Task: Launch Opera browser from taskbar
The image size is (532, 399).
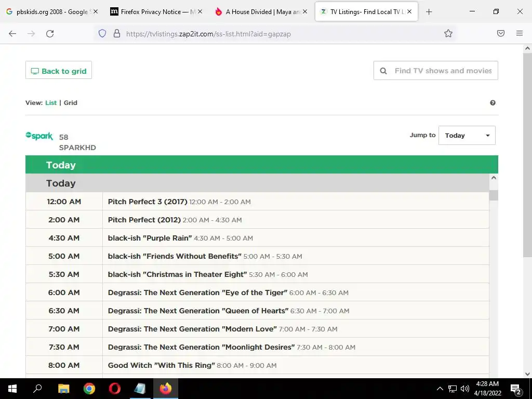Action: (x=115, y=389)
